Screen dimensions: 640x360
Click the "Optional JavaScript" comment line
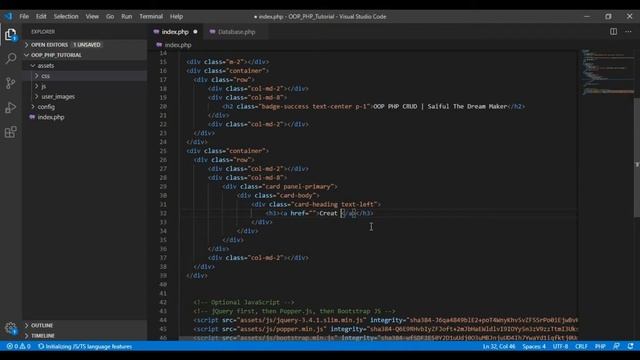tap(244, 302)
